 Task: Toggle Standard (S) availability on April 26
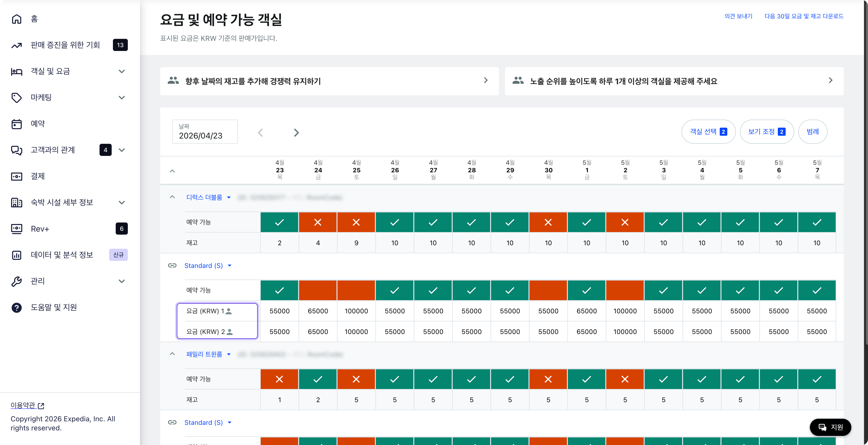pyautogui.click(x=395, y=290)
